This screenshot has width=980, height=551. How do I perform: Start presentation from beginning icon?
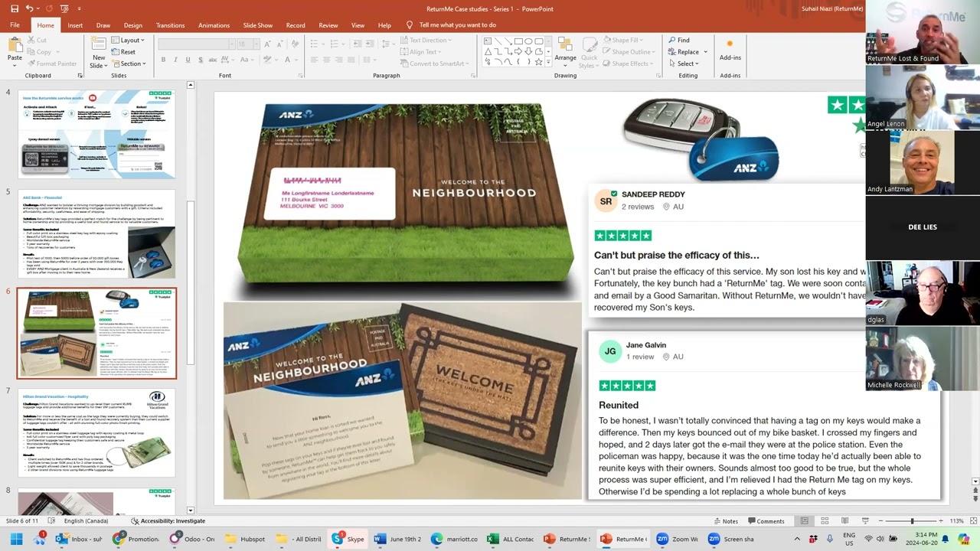[64, 8]
